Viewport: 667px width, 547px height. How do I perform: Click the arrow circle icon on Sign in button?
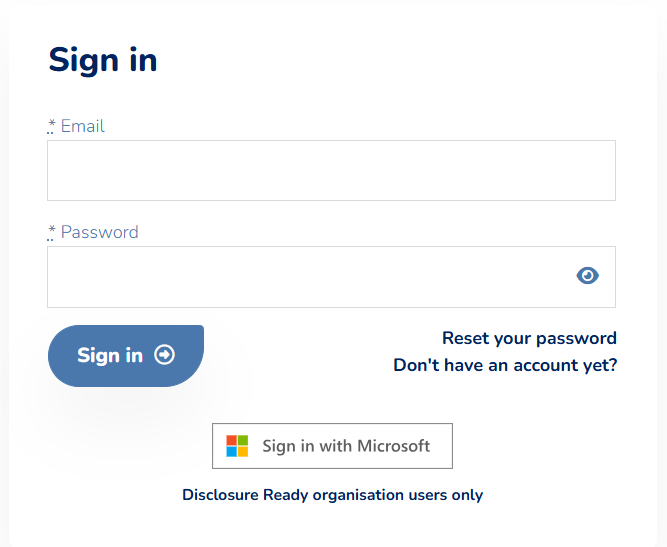(164, 355)
